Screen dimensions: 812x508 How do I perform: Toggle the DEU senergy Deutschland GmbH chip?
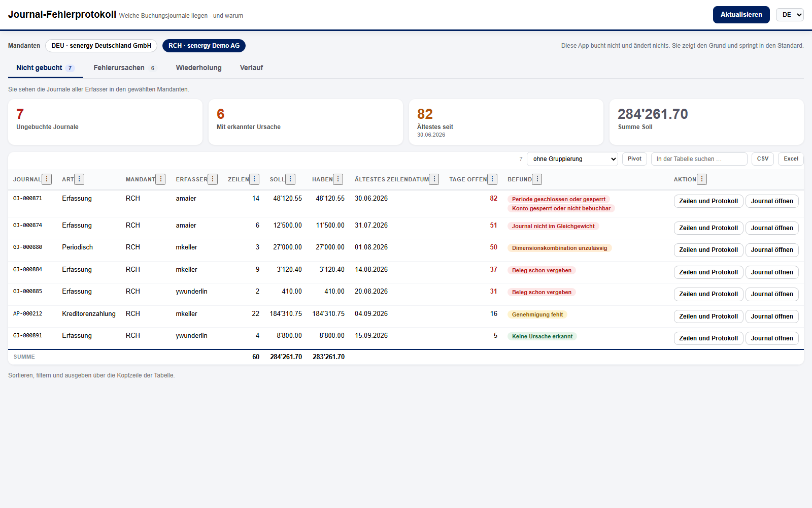[101, 46]
